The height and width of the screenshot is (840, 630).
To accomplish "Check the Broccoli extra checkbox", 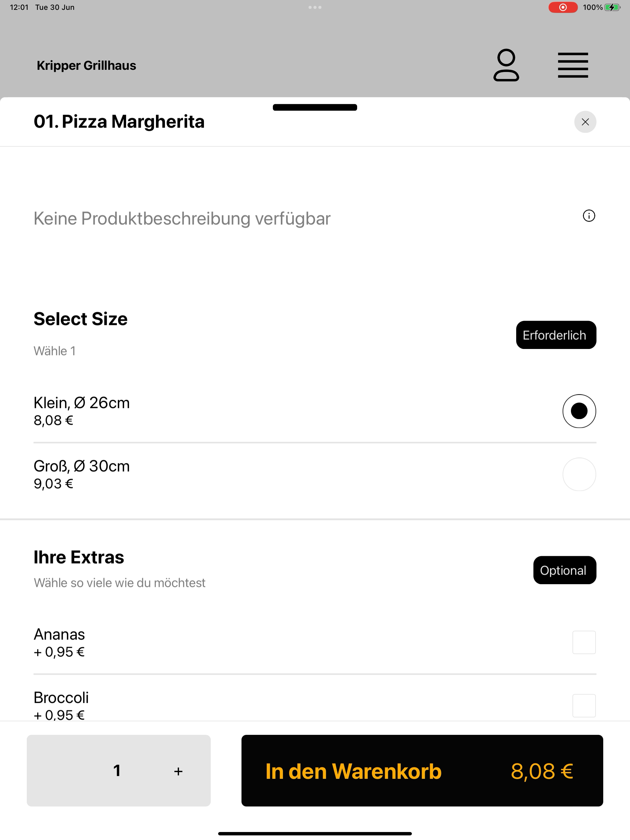I will (x=584, y=706).
